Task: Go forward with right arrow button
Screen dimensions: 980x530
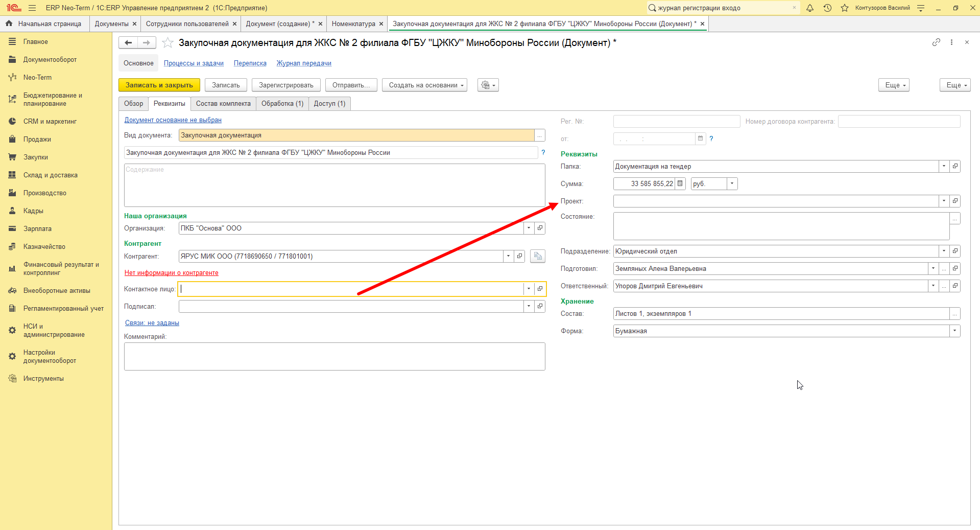Action: pyautogui.click(x=147, y=43)
